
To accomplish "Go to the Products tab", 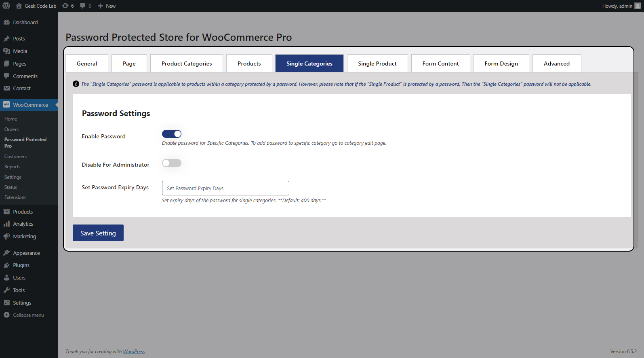I will pos(249,64).
